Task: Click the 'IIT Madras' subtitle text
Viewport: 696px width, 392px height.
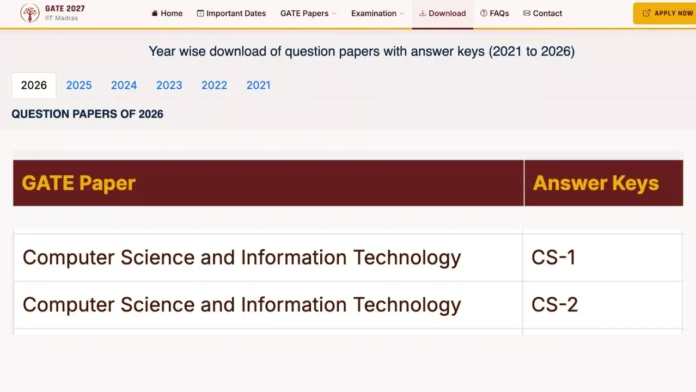Action: pos(61,18)
